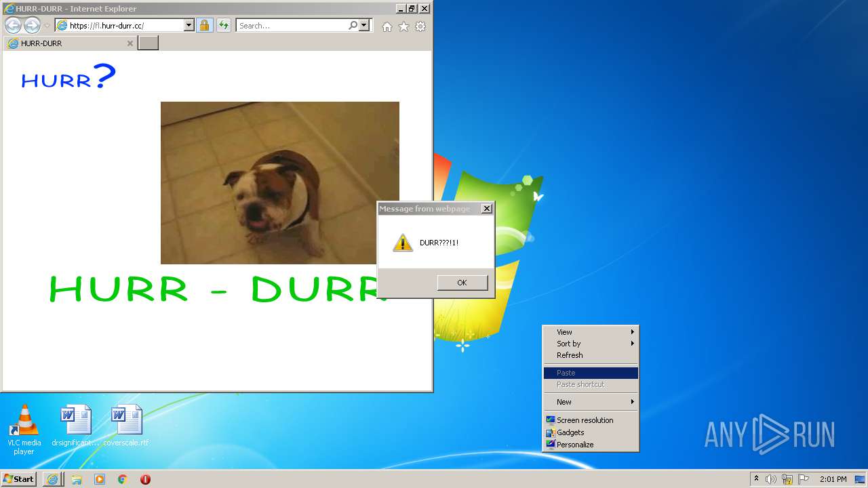Image resolution: width=868 pixels, height=488 pixels.
Task: Click the network tray icon
Action: (787, 479)
